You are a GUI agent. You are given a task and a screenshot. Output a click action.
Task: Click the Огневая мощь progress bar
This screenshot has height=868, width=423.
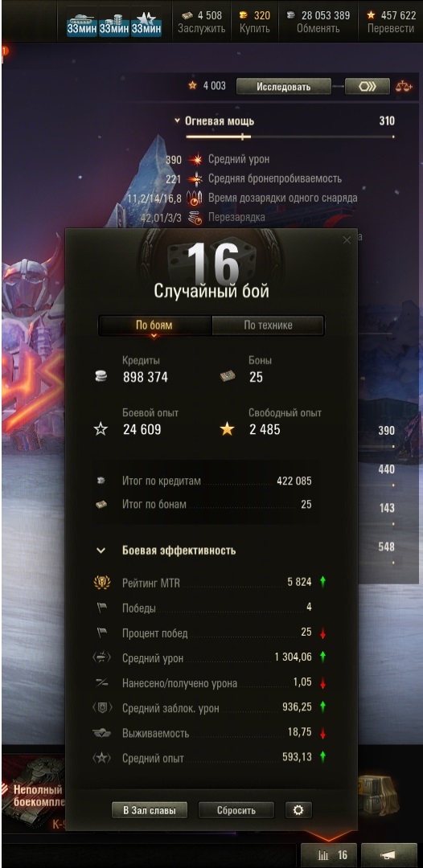pos(290,136)
